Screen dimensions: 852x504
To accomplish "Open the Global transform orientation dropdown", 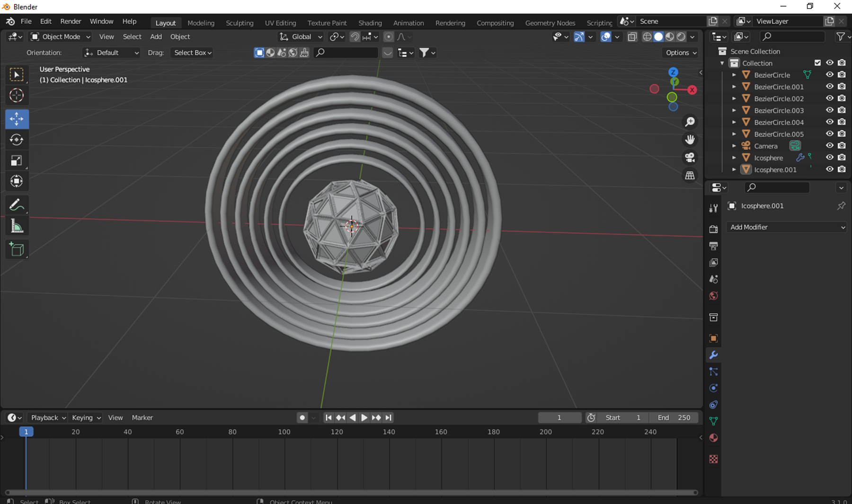I will point(301,37).
